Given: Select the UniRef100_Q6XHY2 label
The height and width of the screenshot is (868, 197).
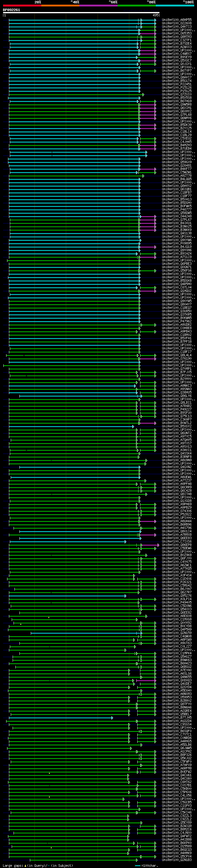Looking at the screenshot, I should 177,111.
